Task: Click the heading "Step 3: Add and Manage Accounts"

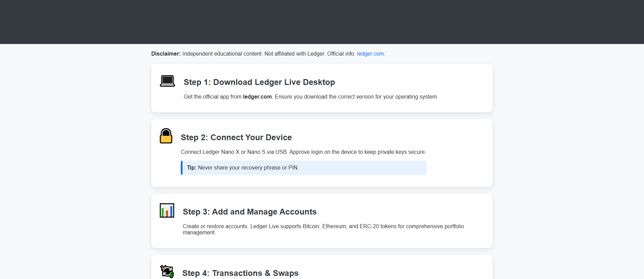Action: [x=250, y=212]
